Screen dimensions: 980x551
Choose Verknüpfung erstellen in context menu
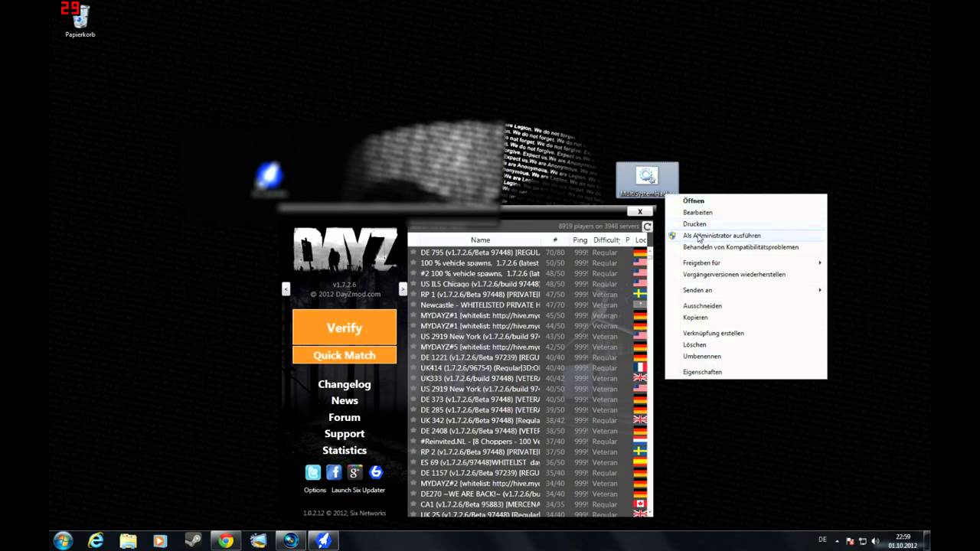click(714, 334)
